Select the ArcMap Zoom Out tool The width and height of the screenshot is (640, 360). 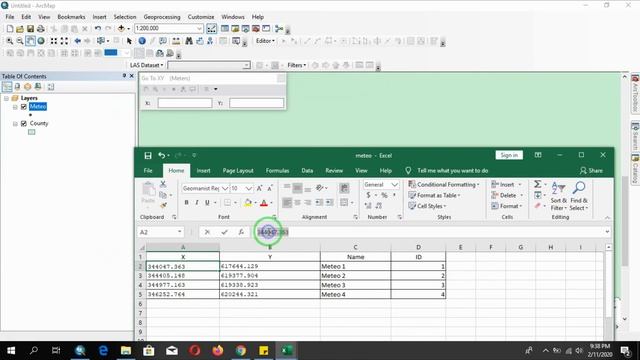[20, 41]
